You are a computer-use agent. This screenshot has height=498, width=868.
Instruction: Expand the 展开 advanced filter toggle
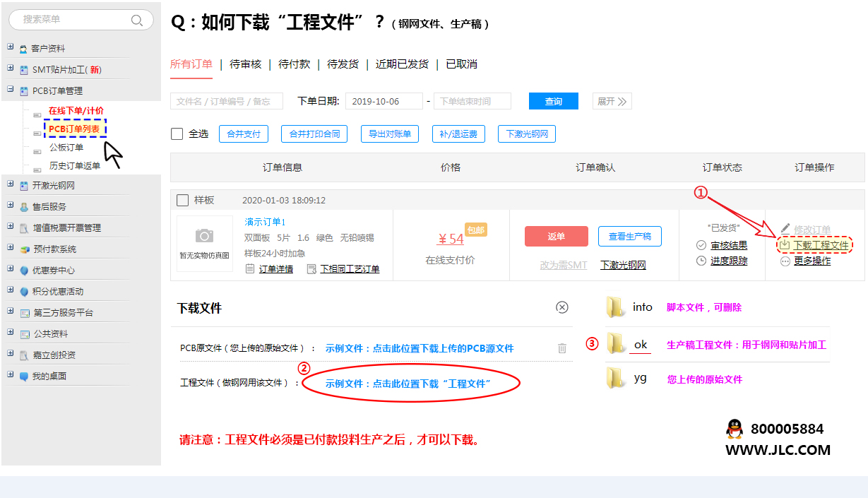click(612, 102)
